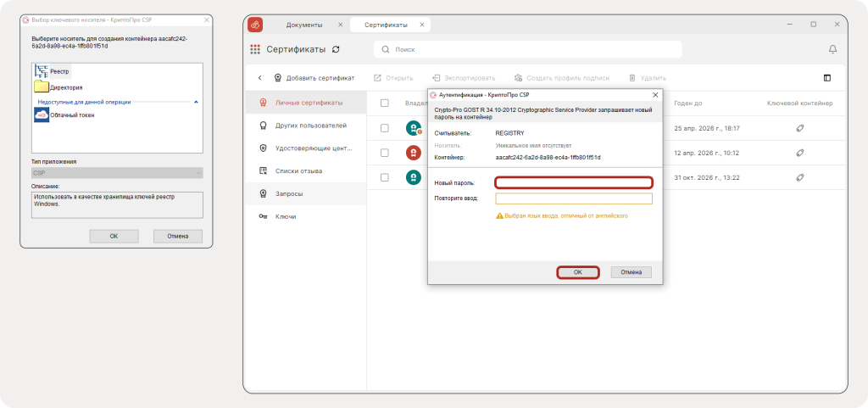The width and height of the screenshot is (868, 408).
Task: Click the container name in Аутентификация dialog
Action: coord(548,157)
